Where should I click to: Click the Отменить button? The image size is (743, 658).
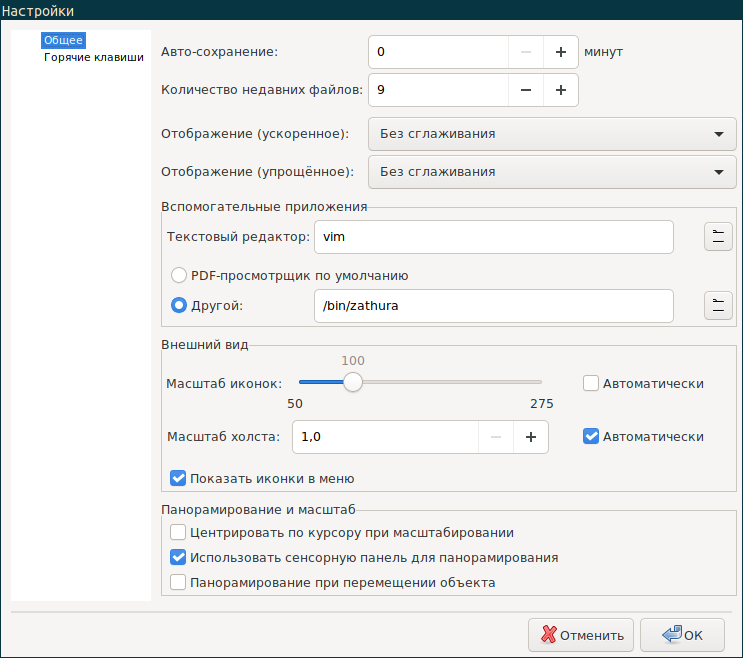click(x=581, y=635)
